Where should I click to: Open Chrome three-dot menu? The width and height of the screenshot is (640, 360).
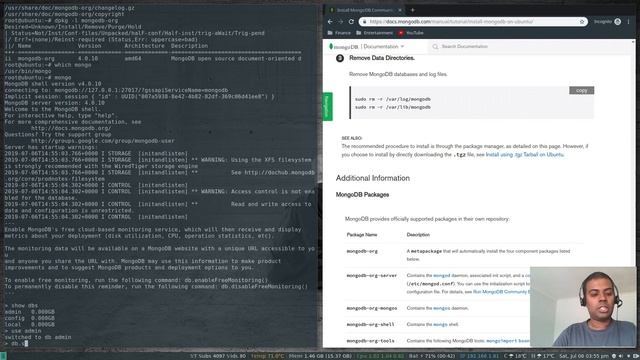pyautogui.click(x=629, y=22)
